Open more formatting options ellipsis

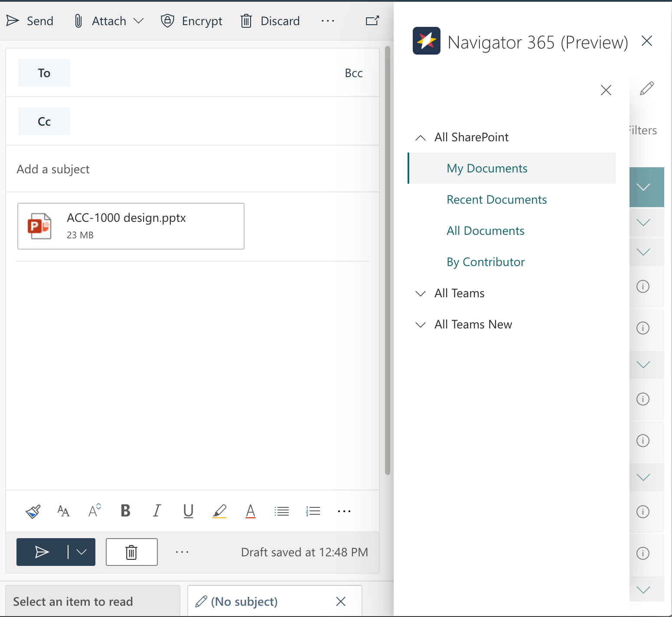tap(344, 511)
